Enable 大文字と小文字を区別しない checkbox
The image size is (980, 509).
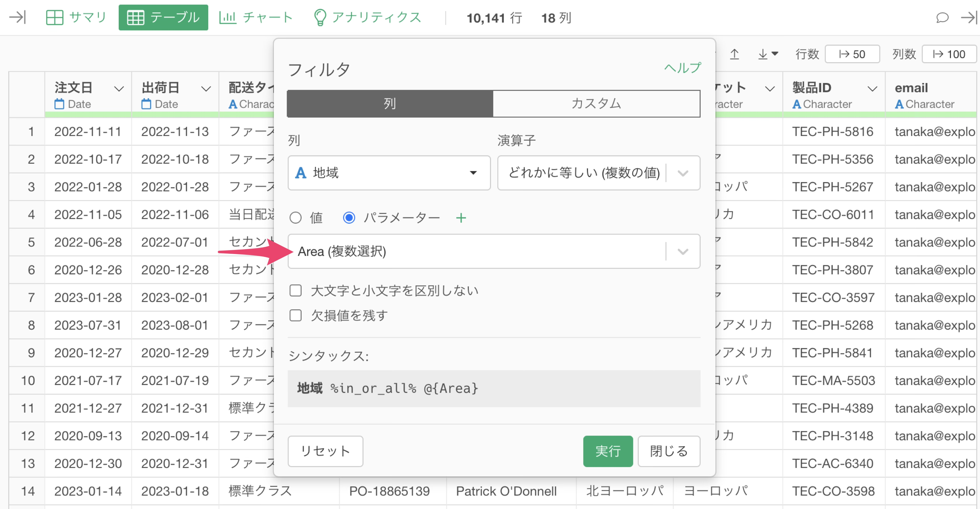296,291
